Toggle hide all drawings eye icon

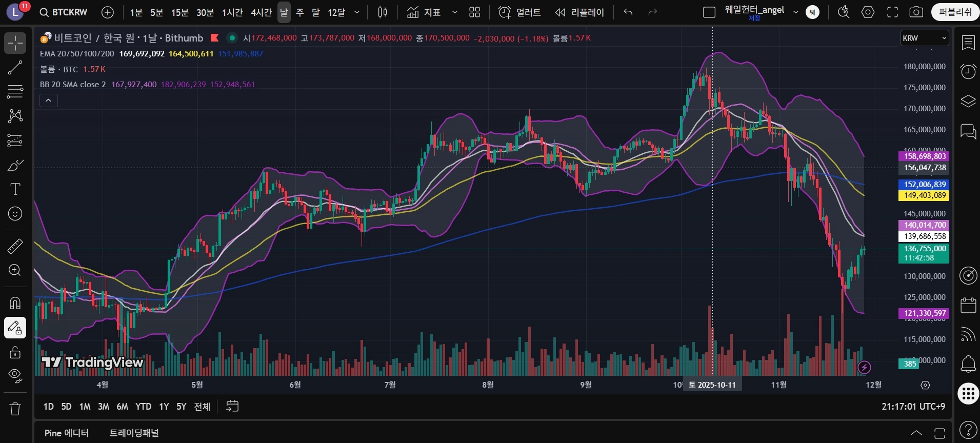(x=15, y=376)
